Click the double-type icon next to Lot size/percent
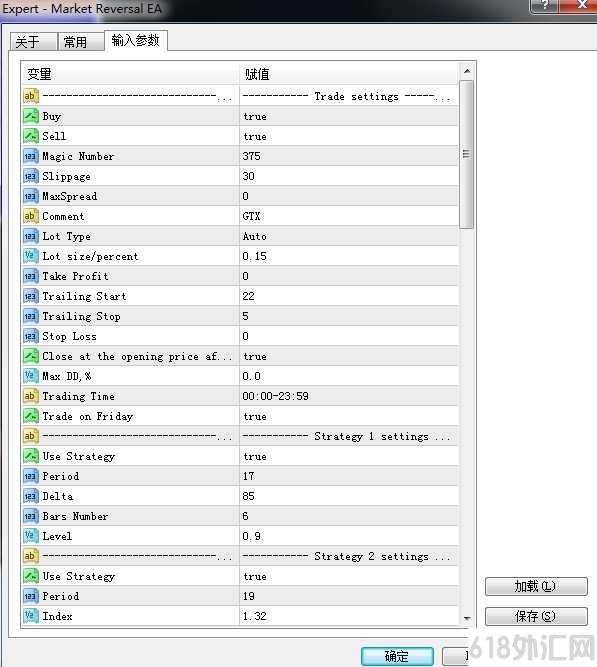This screenshot has width=597, height=667. pos(31,256)
